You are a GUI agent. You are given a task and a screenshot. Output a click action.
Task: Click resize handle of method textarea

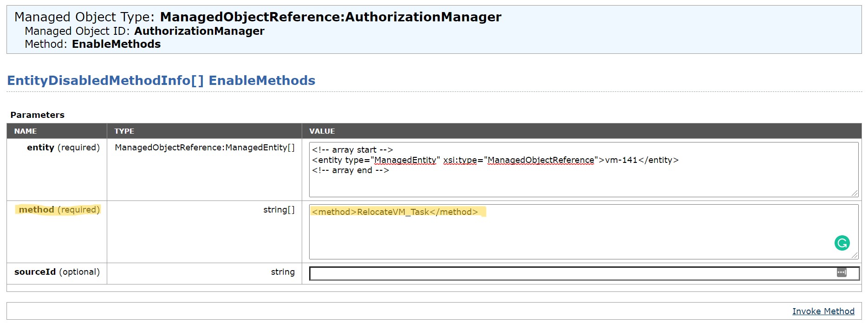pos(855,255)
